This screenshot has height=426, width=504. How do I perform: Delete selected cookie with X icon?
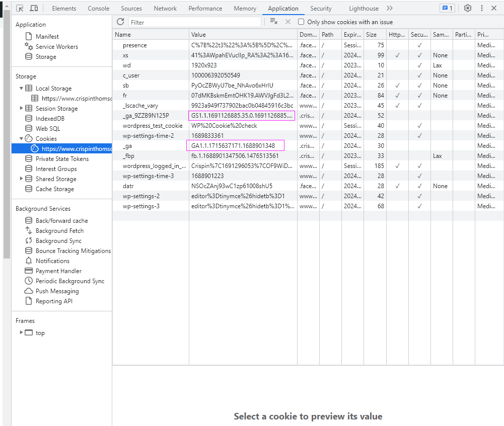coord(288,22)
